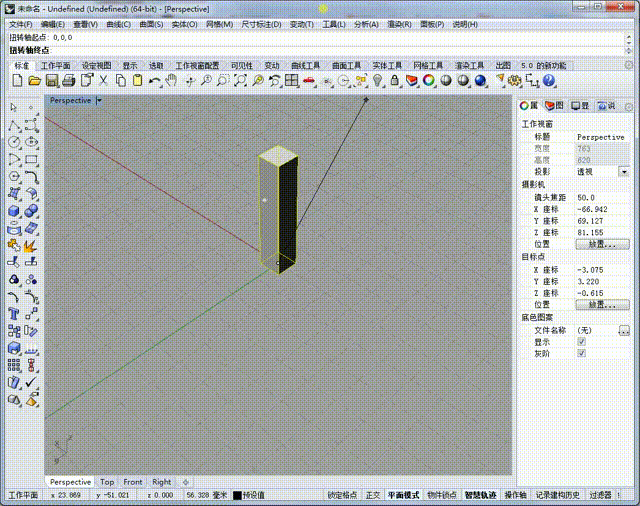Select the Circle tool

tap(14, 142)
